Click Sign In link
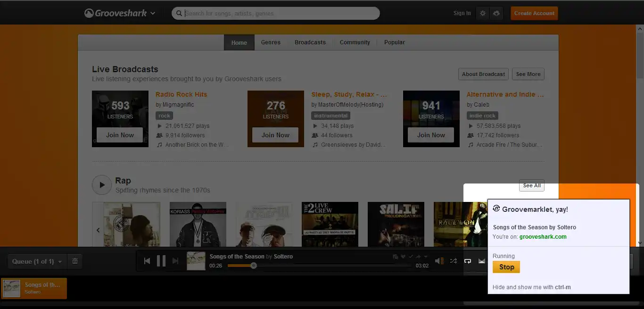This screenshot has height=309, width=644. [462, 13]
